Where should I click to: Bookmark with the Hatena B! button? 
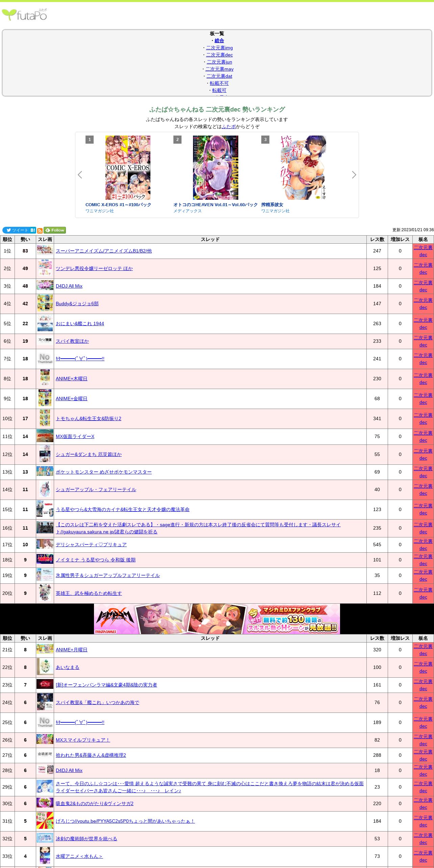pyautogui.click(x=33, y=230)
